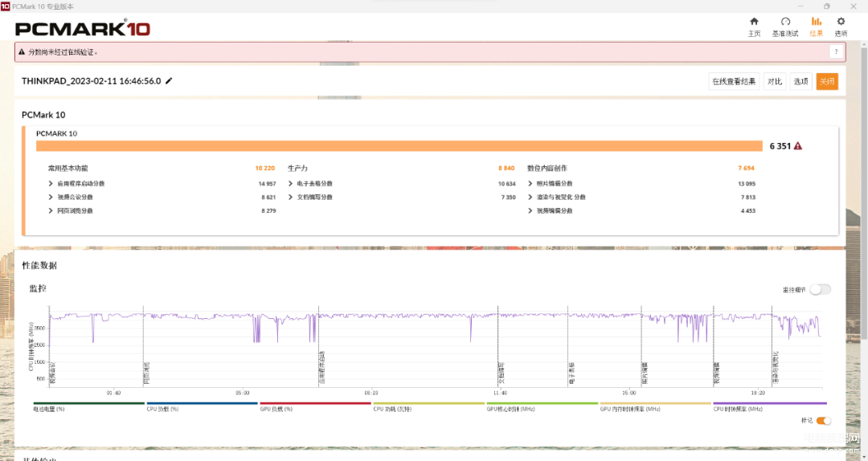Click the result name THINKPAD_2023-02-11 16:46:56.0

click(x=92, y=81)
